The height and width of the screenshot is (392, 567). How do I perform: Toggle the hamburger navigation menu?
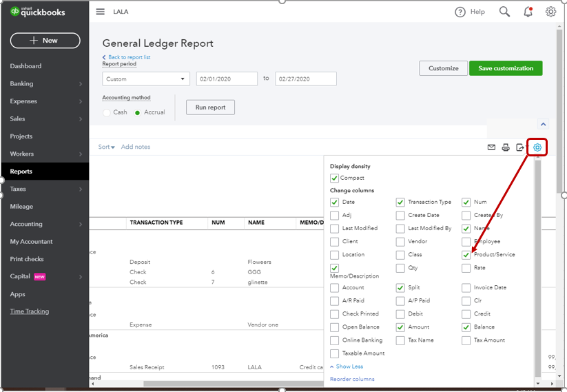pyautogui.click(x=100, y=12)
